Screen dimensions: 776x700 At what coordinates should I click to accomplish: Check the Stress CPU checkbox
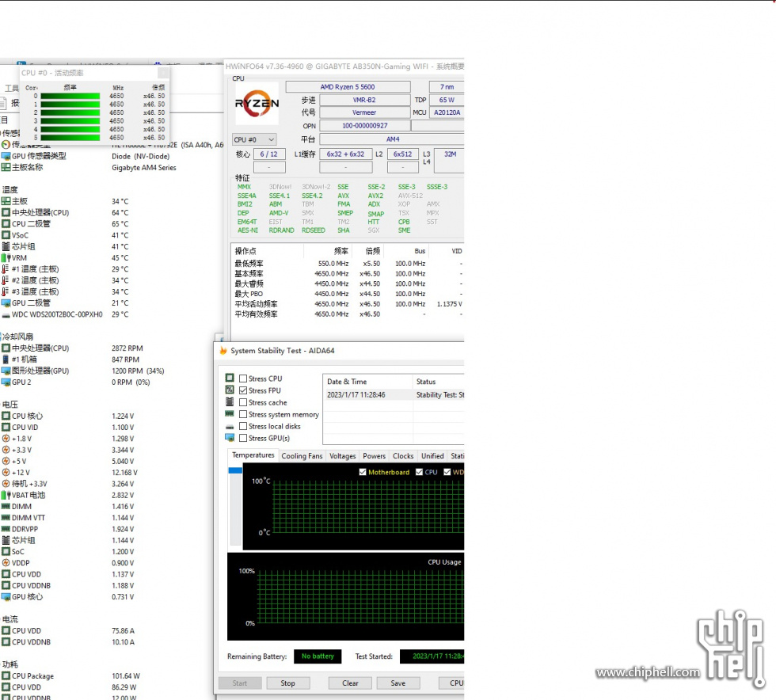pyautogui.click(x=243, y=379)
